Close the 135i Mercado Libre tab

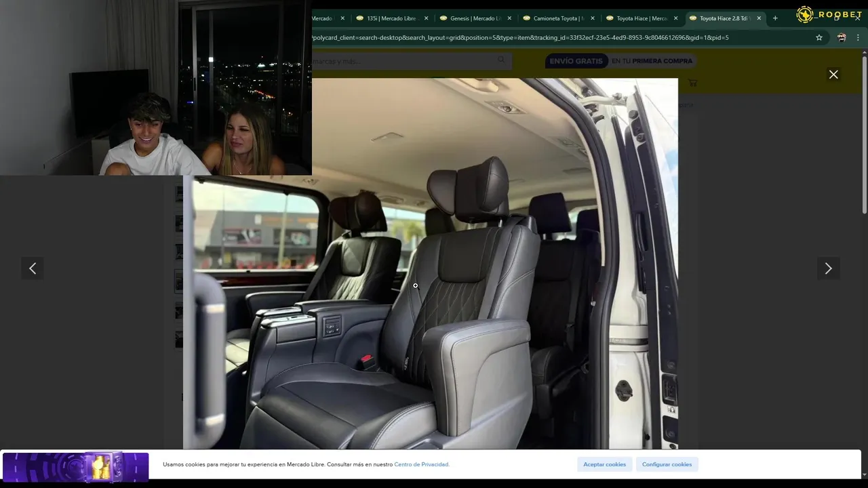click(426, 18)
